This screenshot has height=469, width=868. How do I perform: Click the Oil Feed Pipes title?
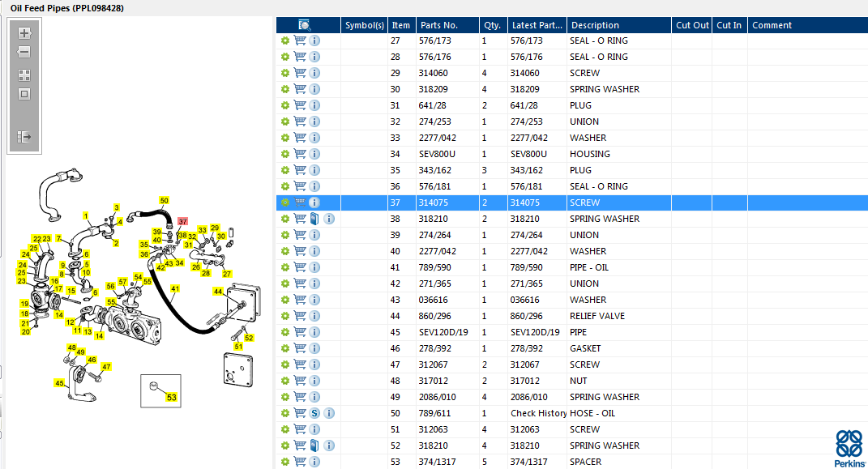tap(67, 8)
